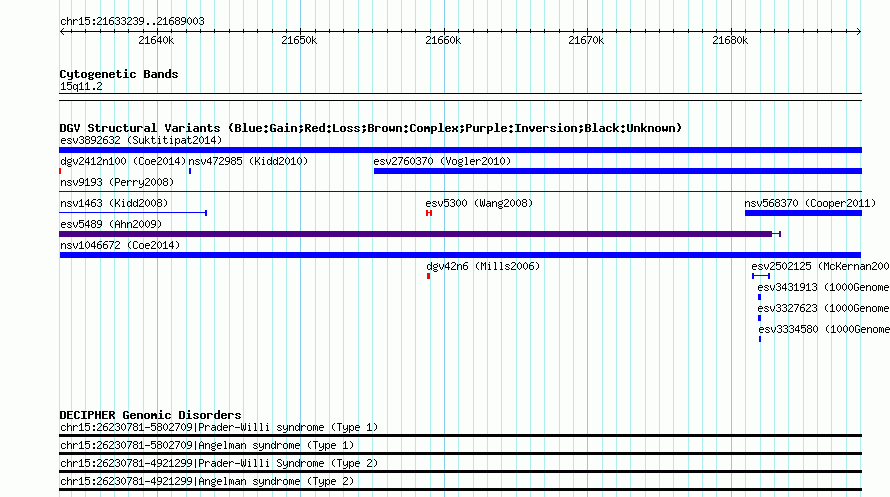Click the DGV Structural Variants track title
The image size is (890, 497).
click(371, 128)
